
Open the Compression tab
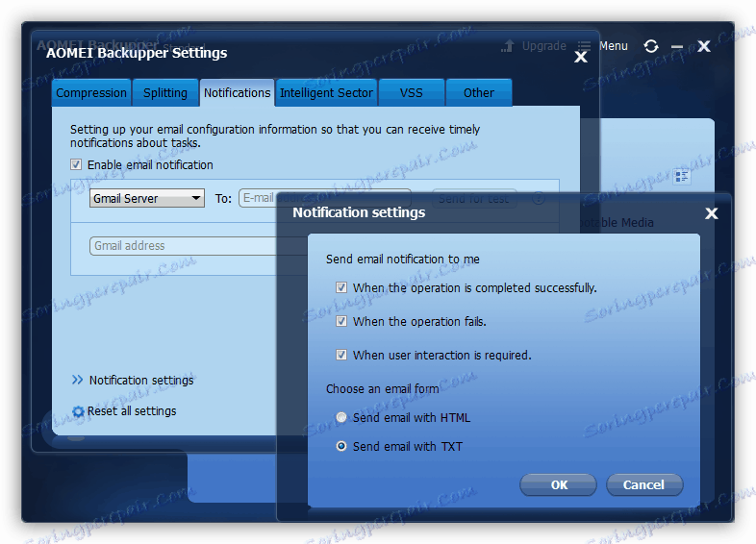tap(91, 93)
